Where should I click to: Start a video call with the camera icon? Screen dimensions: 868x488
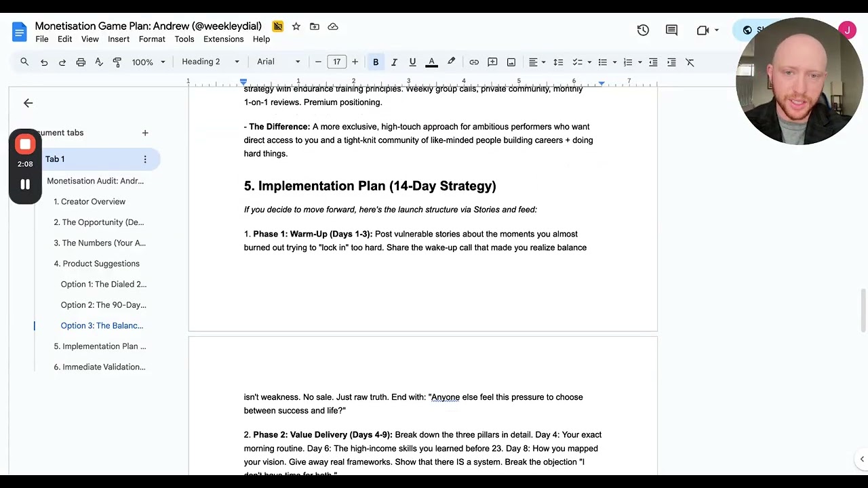(x=703, y=30)
